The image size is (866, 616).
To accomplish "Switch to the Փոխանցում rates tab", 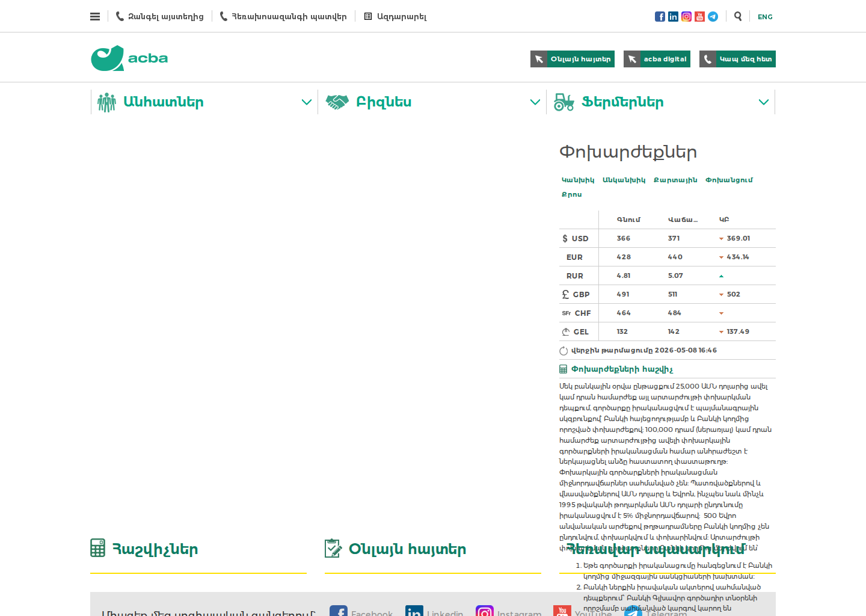I will pos(729,180).
